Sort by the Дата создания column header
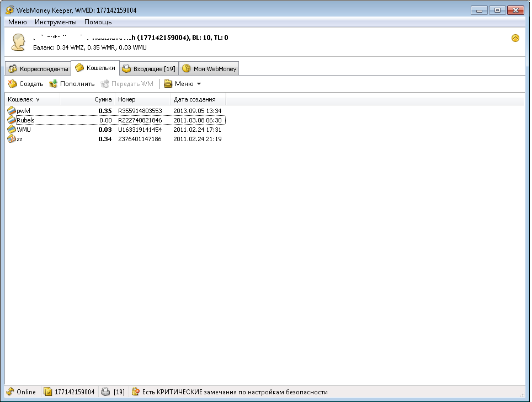 198,99
